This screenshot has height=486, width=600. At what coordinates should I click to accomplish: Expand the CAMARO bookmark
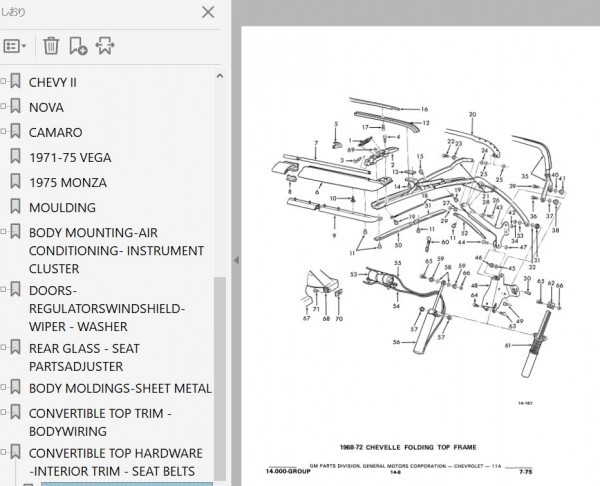click(3, 131)
